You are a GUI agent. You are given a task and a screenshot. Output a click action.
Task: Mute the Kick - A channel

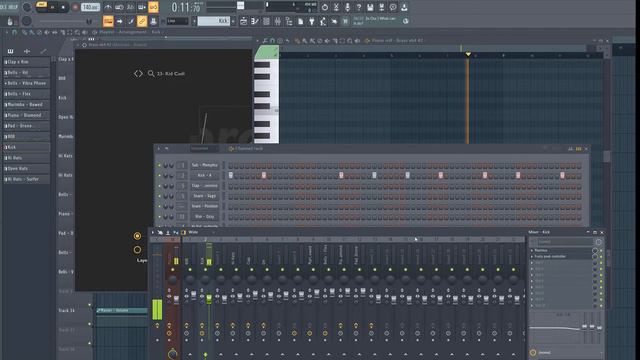click(x=159, y=176)
